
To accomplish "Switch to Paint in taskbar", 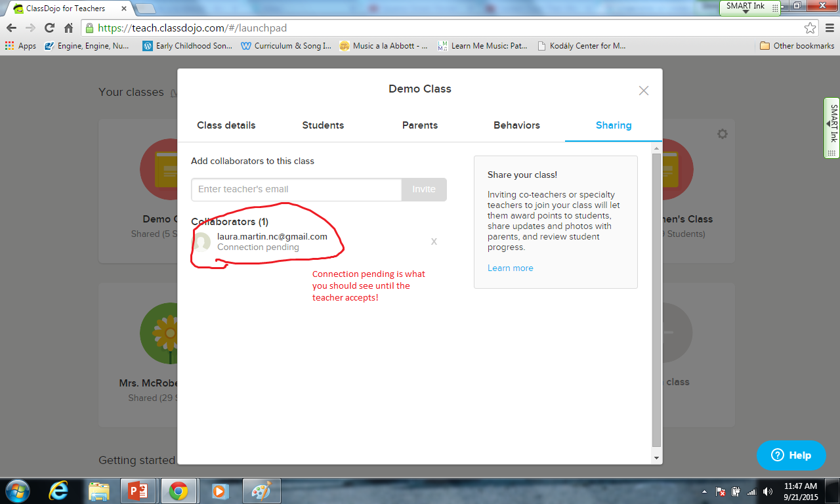I will tap(262, 491).
